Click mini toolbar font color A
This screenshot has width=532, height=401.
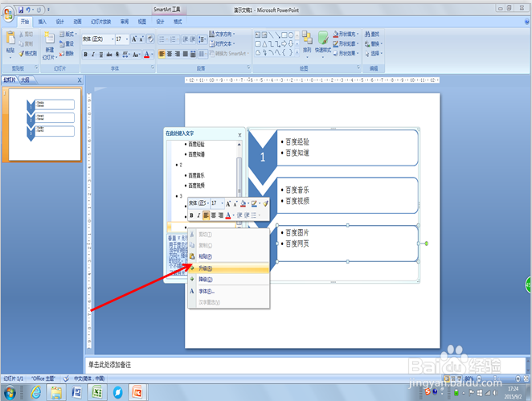(x=228, y=215)
